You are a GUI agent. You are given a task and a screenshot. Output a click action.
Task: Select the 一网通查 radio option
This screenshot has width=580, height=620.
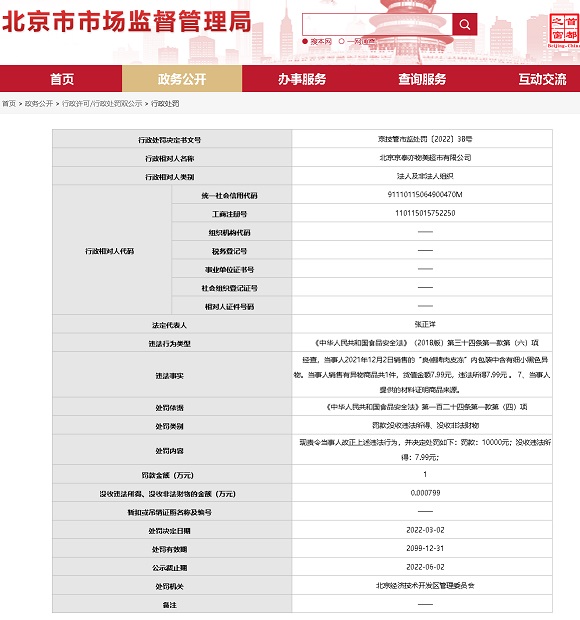[342, 41]
